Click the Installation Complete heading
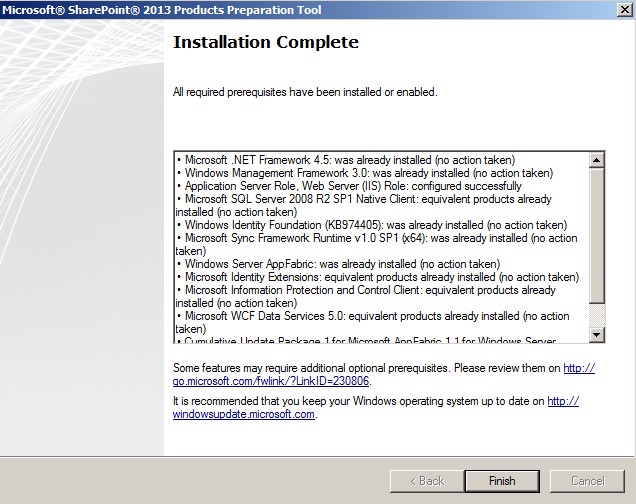The width and height of the screenshot is (636, 504). point(265,43)
